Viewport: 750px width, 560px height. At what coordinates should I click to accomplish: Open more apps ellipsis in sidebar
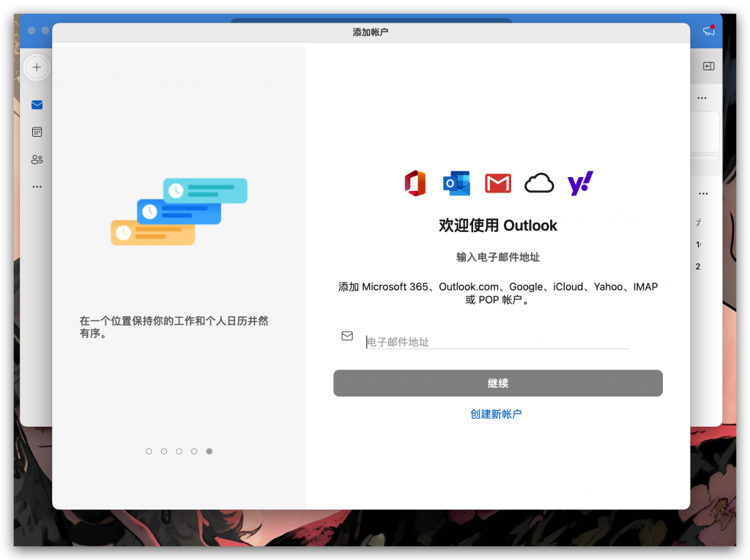37,187
